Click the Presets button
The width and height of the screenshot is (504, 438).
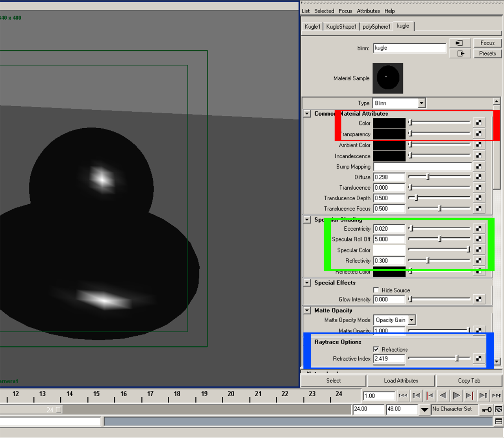(x=487, y=54)
